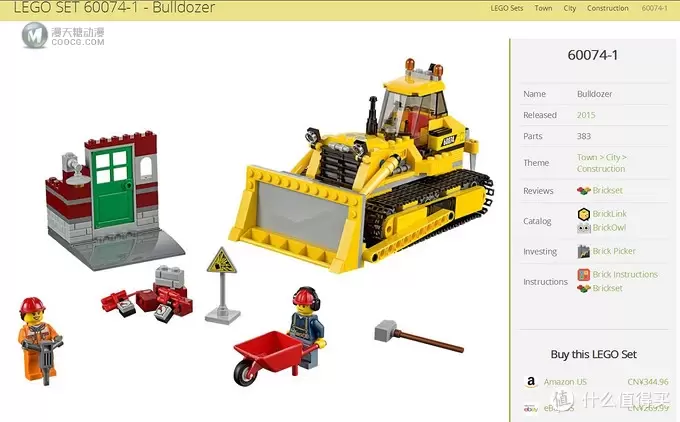The image size is (680, 422).
Task: Click the BrickLink catalog icon
Action: coord(584,214)
